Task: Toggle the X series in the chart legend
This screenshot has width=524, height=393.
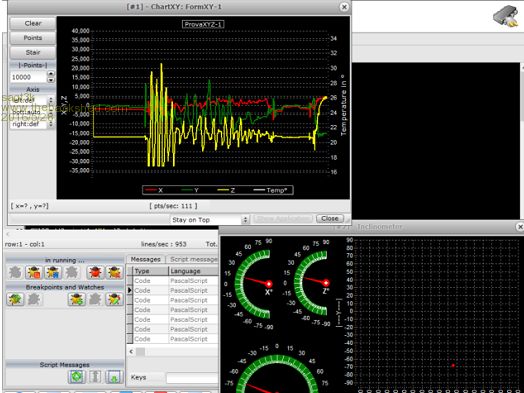Action: tap(154, 190)
